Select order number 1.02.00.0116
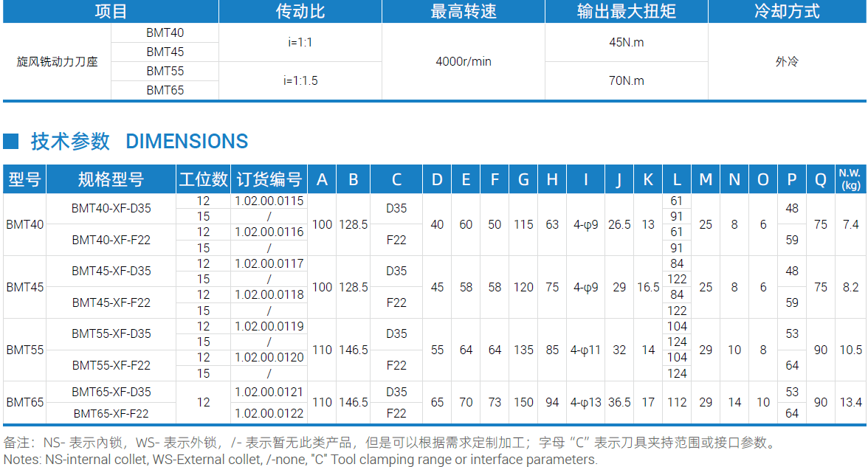Image resolution: width=868 pixels, height=467 pixels. click(269, 232)
